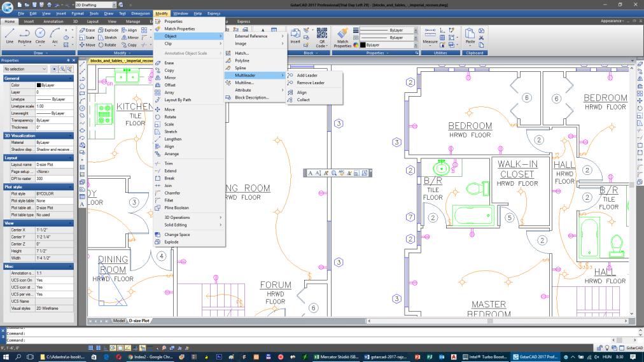
Task: Click the horizontal scrollbar below drawing
Action: 497,321
